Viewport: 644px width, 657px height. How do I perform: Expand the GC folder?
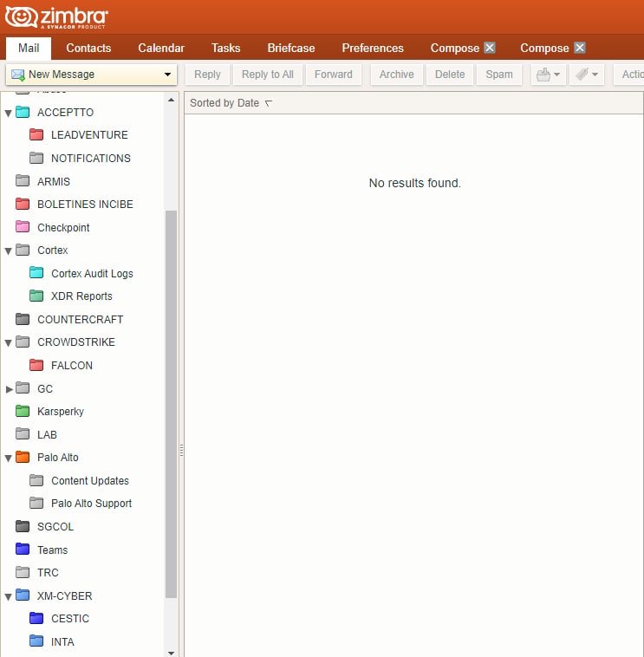(9, 389)
